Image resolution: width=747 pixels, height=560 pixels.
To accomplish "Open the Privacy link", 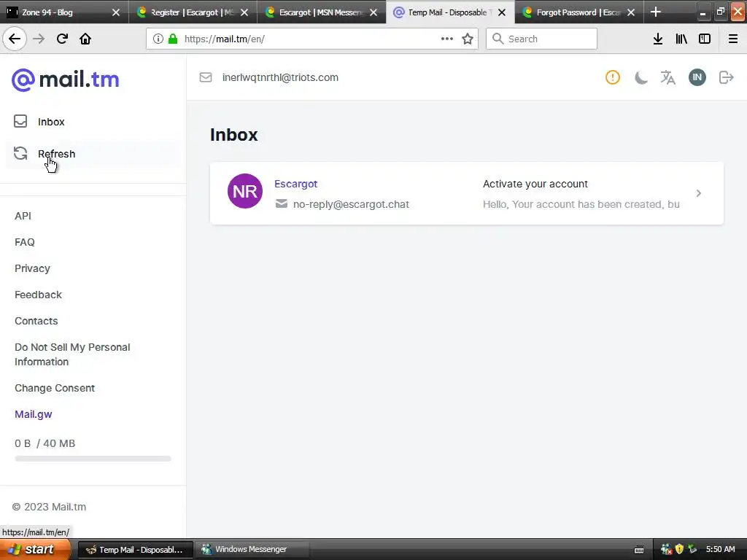I will pos(32,268).
